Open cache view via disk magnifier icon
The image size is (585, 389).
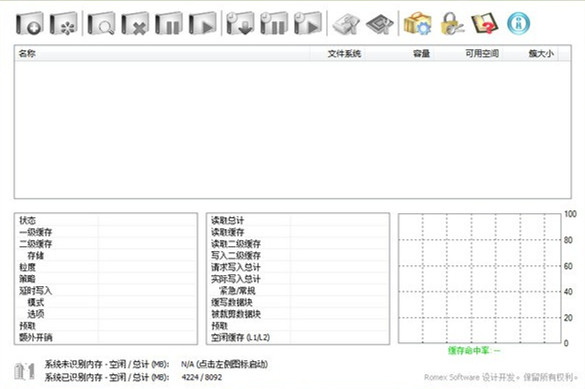point(101,23)
